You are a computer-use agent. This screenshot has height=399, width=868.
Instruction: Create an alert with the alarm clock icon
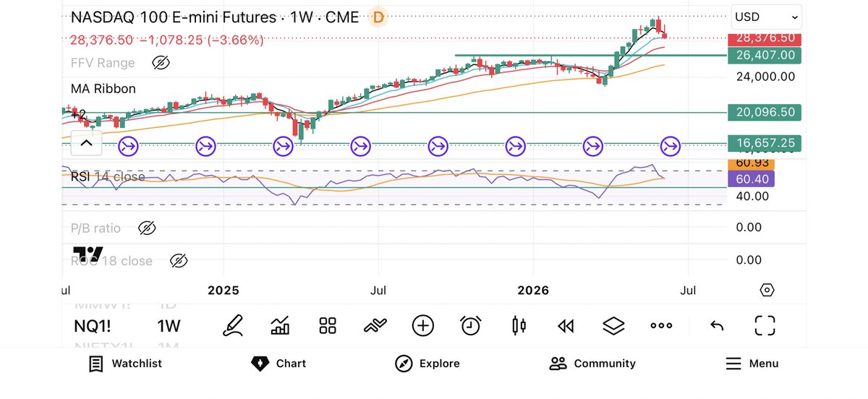click(471, 325)
